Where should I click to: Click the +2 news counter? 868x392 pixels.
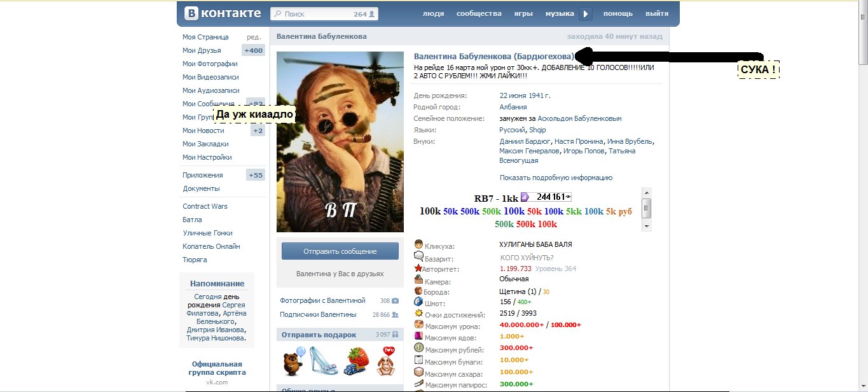[x=258, y=130]
